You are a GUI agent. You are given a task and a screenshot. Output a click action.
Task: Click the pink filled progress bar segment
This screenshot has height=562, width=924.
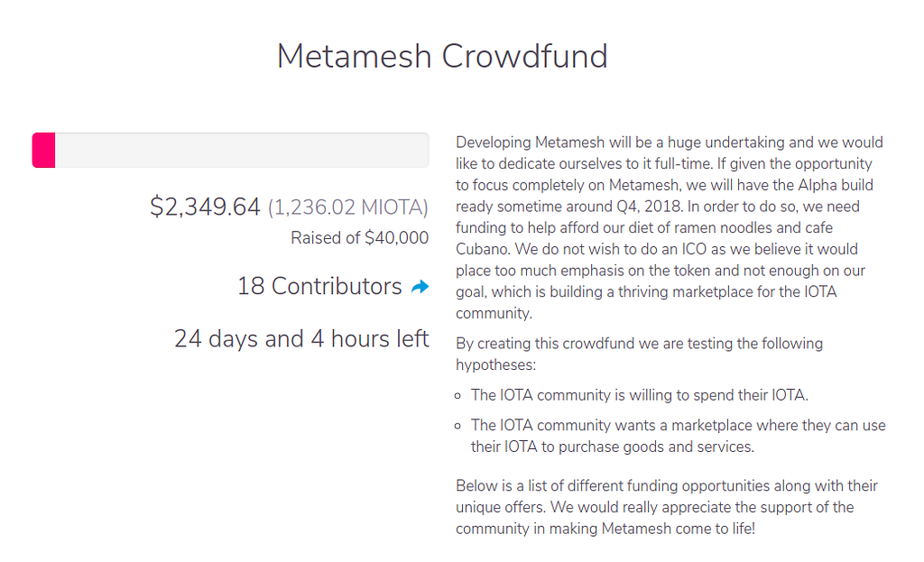44,150
